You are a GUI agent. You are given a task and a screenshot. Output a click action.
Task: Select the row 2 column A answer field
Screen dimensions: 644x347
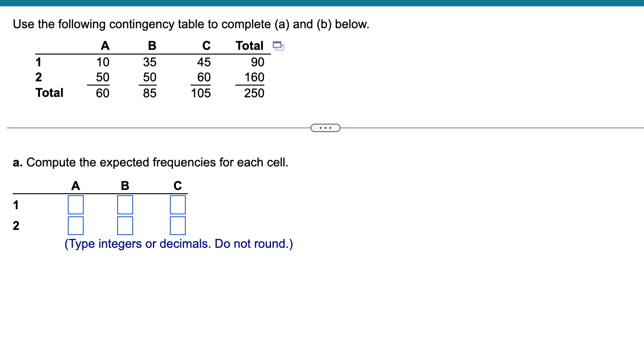(76, 225)
